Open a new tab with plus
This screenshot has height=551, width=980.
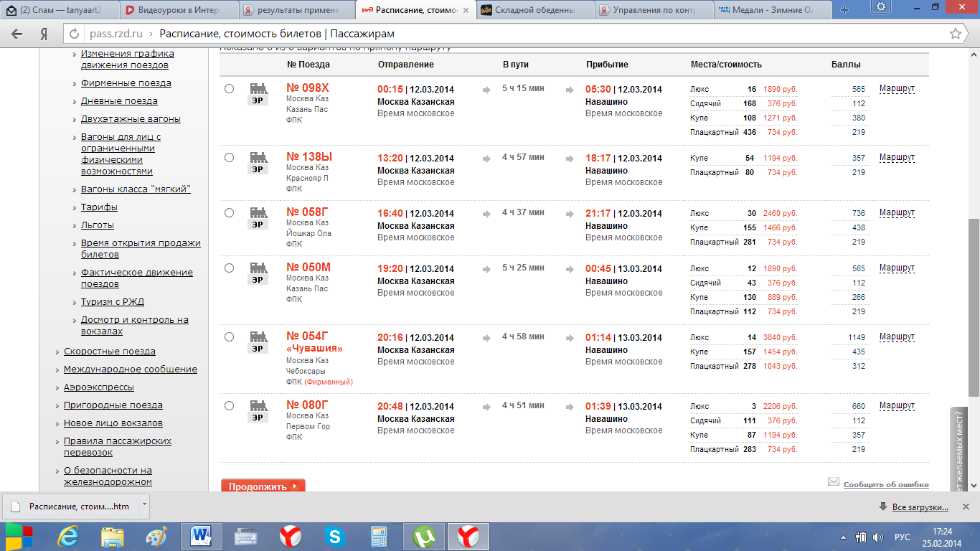(844, 10)
